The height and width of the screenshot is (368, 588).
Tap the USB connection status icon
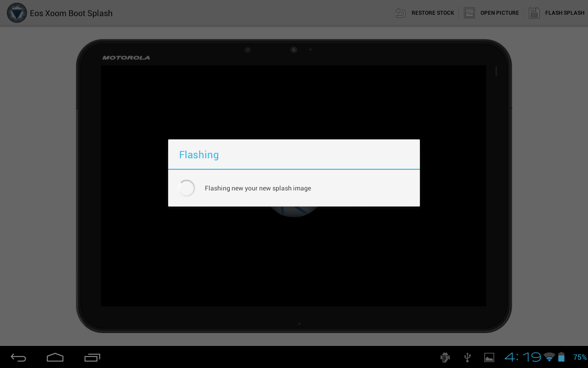(x=467, y=357)
